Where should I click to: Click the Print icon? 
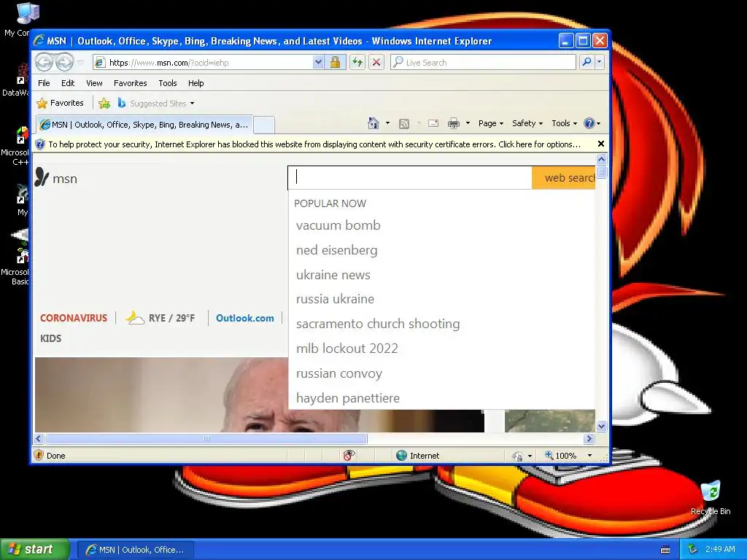(x=454, y=123)
